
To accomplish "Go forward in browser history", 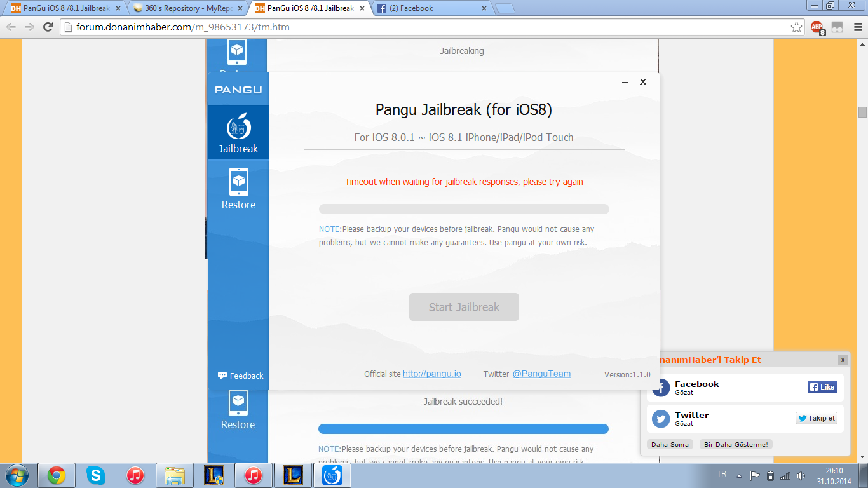I will click(x=29, y=27).
